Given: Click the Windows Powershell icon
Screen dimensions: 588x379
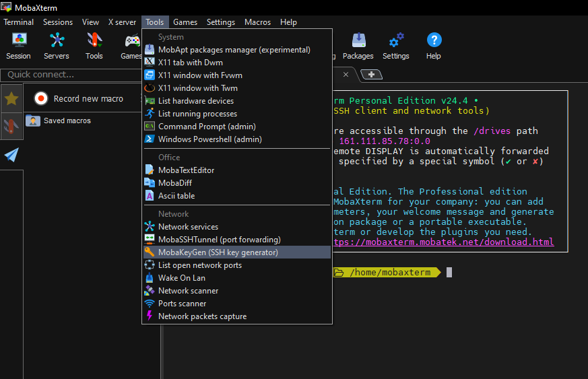Looking at the screenshot, I should (150, 139).
